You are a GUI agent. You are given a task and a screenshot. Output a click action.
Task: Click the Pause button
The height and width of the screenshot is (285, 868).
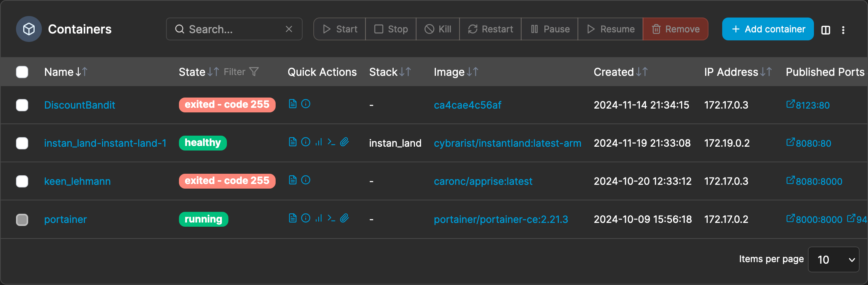pyautogui.click(x=550, y=29)
